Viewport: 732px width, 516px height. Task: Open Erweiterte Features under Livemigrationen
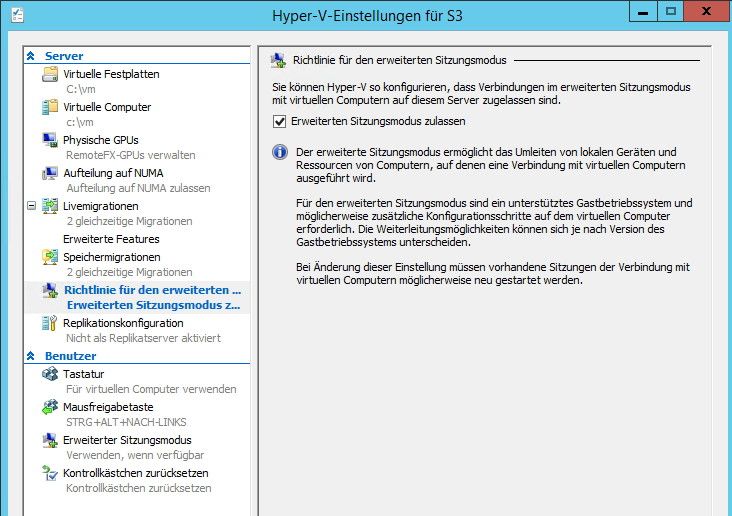(x=111, y=239)
